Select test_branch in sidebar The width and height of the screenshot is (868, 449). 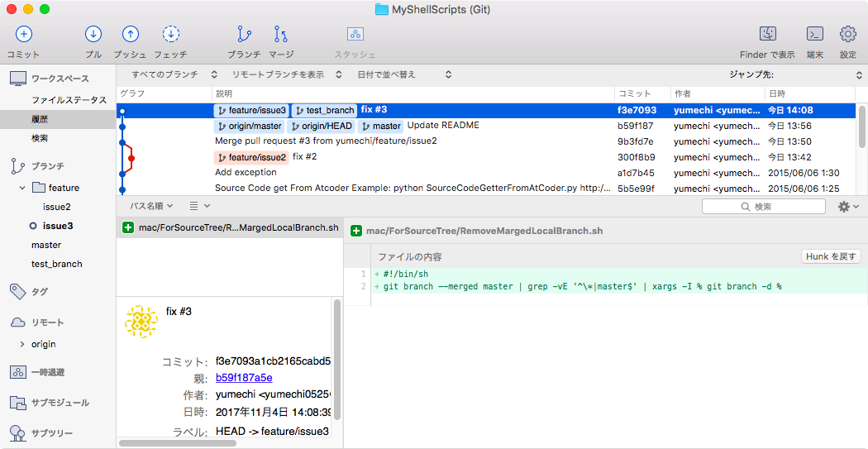click(x=57, y=264)
